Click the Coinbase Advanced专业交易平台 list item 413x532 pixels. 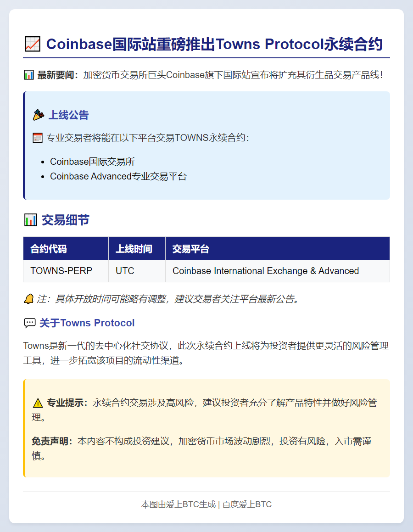(118, 176)
